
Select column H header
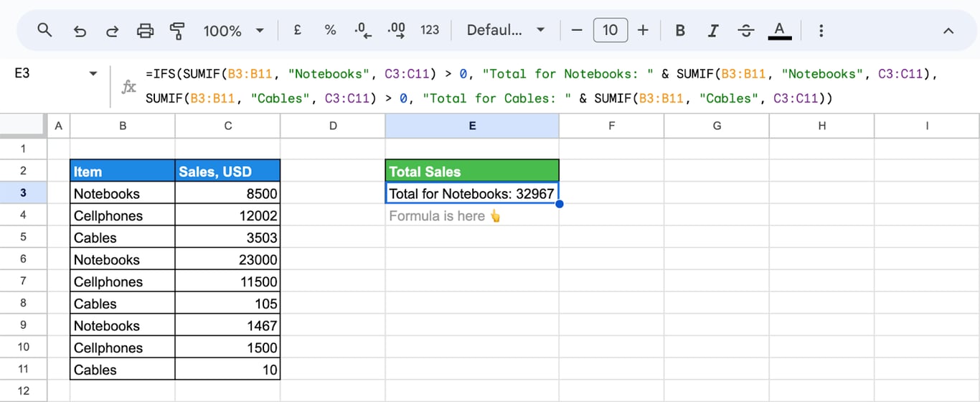tap(821, 126)
